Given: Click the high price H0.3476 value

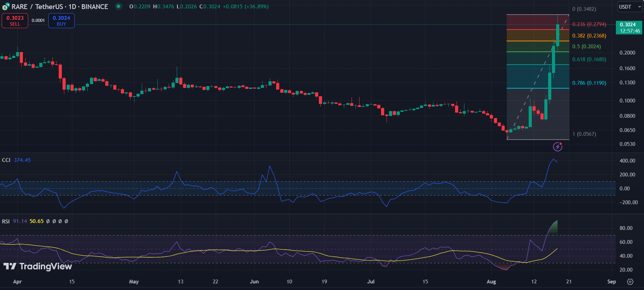Looking at the screenshot, I should (x=164, y=7).
